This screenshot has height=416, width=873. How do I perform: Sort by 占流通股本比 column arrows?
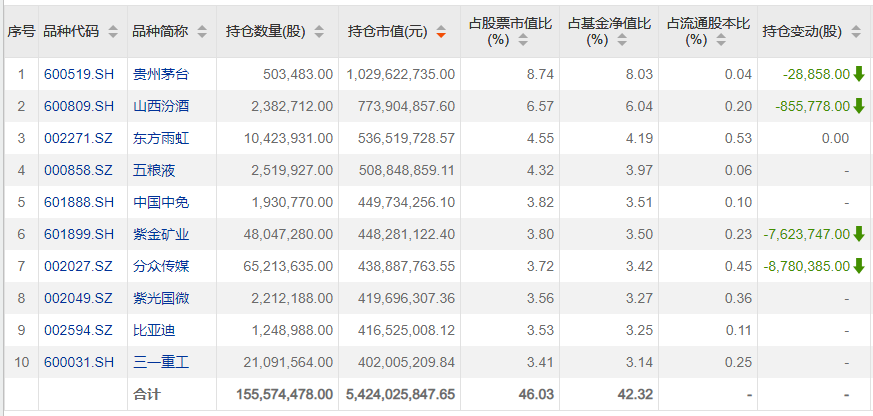coord(721,40)
